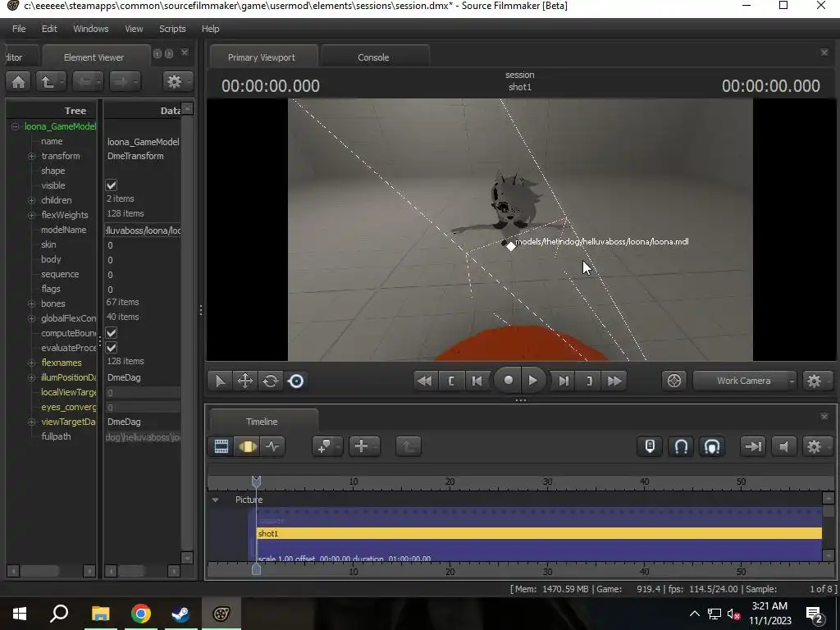The height and width of the screenshot is (630, 840).
Task: Start recording with the record button
Action: (x=508, y=381)
